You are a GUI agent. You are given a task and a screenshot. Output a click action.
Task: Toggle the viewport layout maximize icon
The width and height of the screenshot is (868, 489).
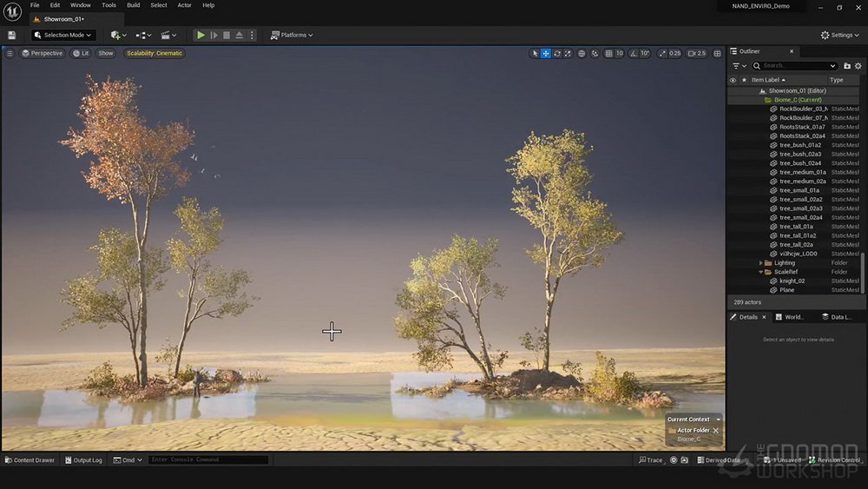[718, 53]
